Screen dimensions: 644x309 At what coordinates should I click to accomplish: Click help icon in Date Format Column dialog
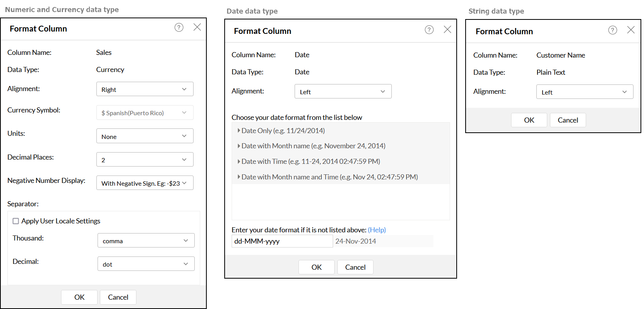click(x=429, y=30)
